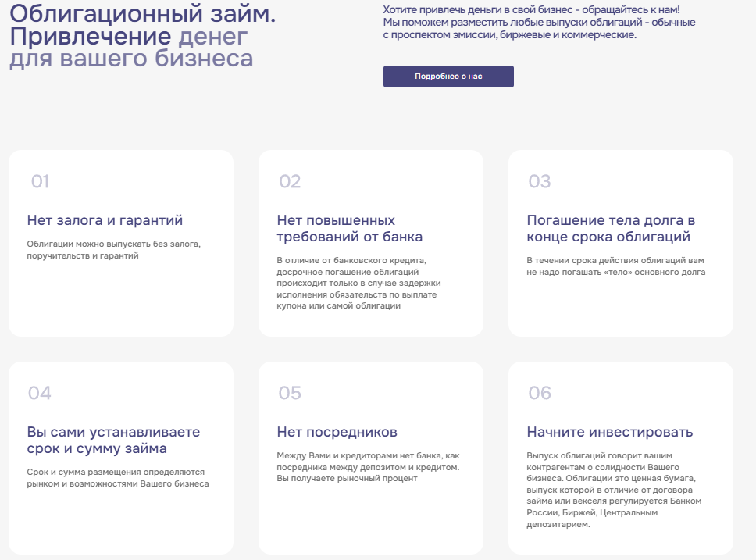Click the number «01» on the first card
Screen dimensions: 756x560
[x=37, y=183]
